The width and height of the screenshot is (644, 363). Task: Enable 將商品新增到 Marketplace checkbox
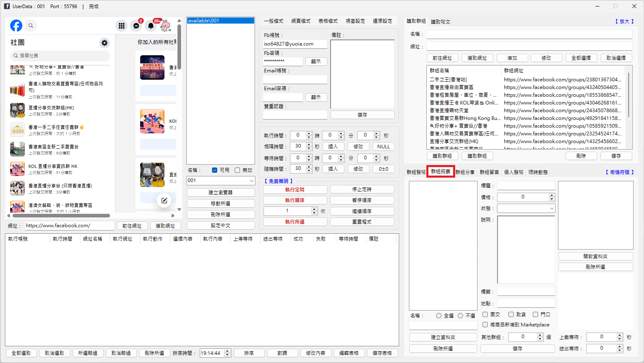click(x=485, y=325)
